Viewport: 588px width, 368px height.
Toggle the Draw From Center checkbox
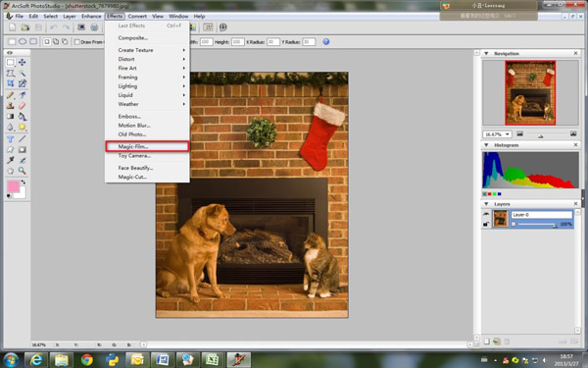point(76,42)
